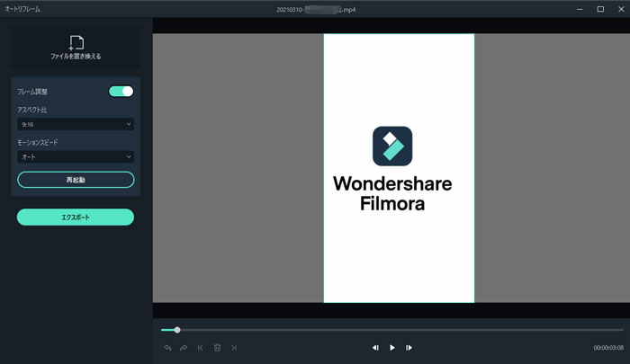Close the auto reframe window
630x364 pixels.
point(621,9)
